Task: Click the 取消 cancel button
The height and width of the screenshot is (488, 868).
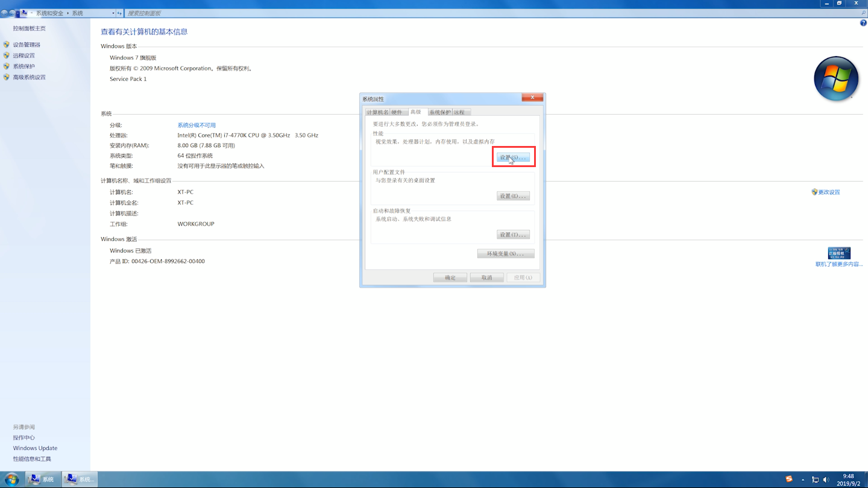Action: tap(486, 277)
